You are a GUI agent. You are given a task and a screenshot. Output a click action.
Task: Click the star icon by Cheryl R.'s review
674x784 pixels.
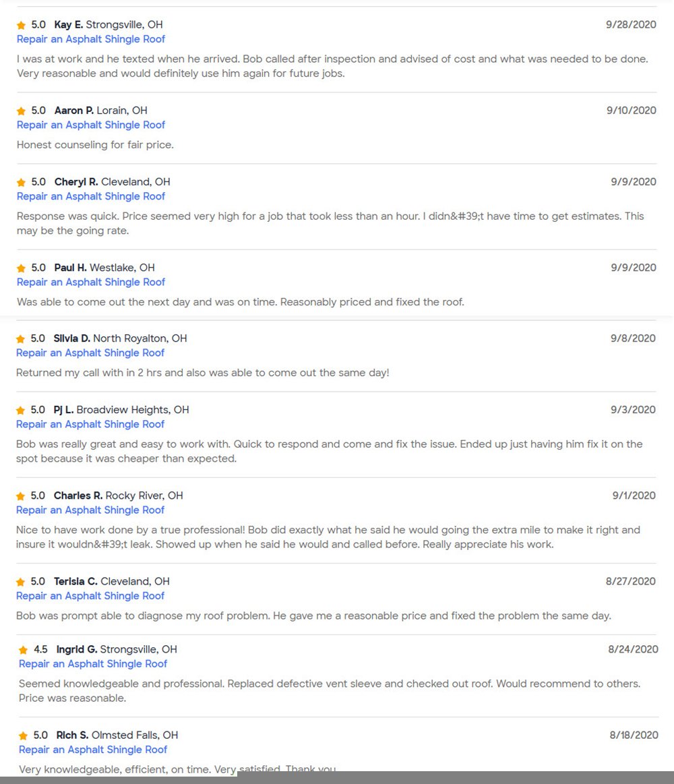point(22,183)
